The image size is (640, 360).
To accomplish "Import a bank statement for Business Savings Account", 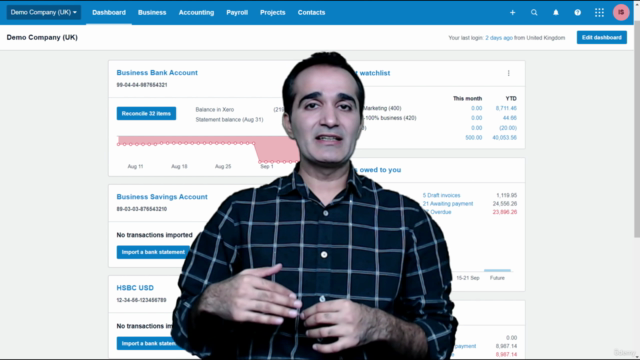I will pyautogui.click(x=153, y=252).
